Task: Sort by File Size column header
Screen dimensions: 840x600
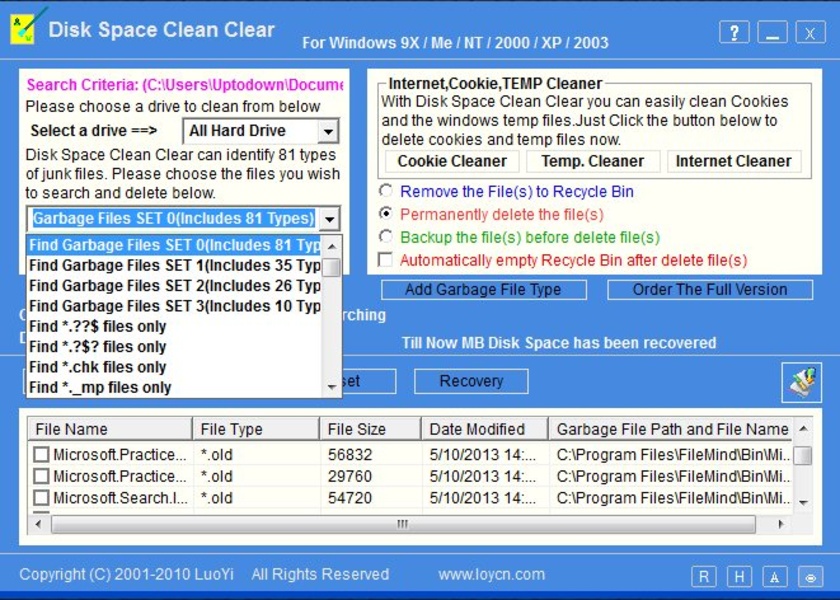Action: [x=371, y=429]
